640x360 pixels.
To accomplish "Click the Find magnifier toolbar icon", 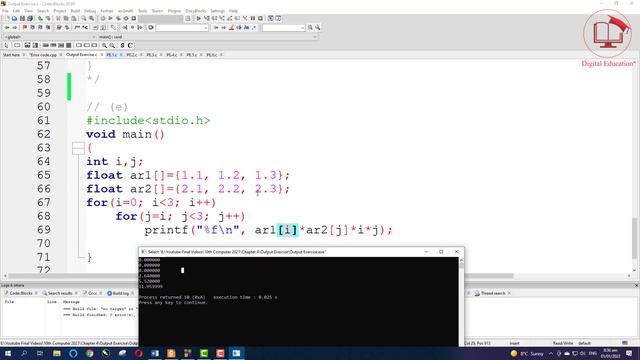I will [x=84, y=18].
